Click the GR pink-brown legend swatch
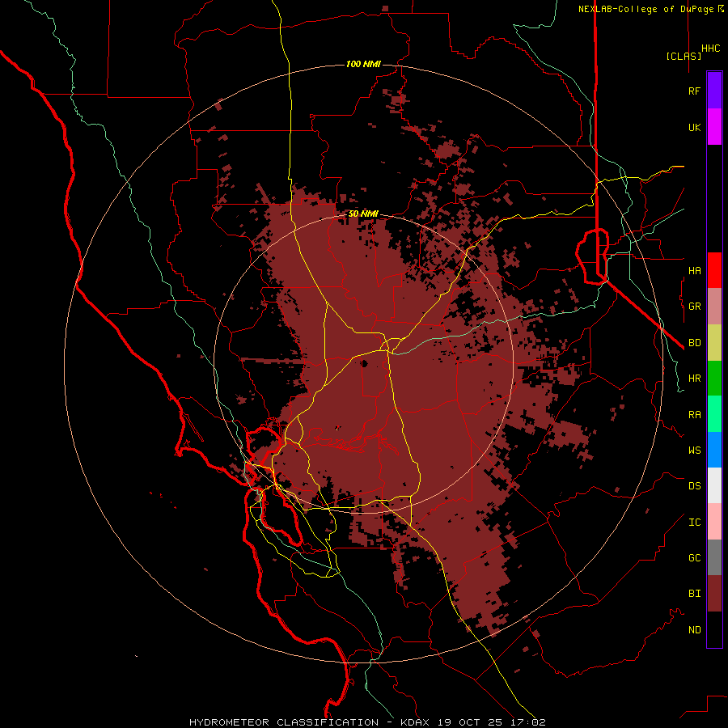 tap(714, 307)
